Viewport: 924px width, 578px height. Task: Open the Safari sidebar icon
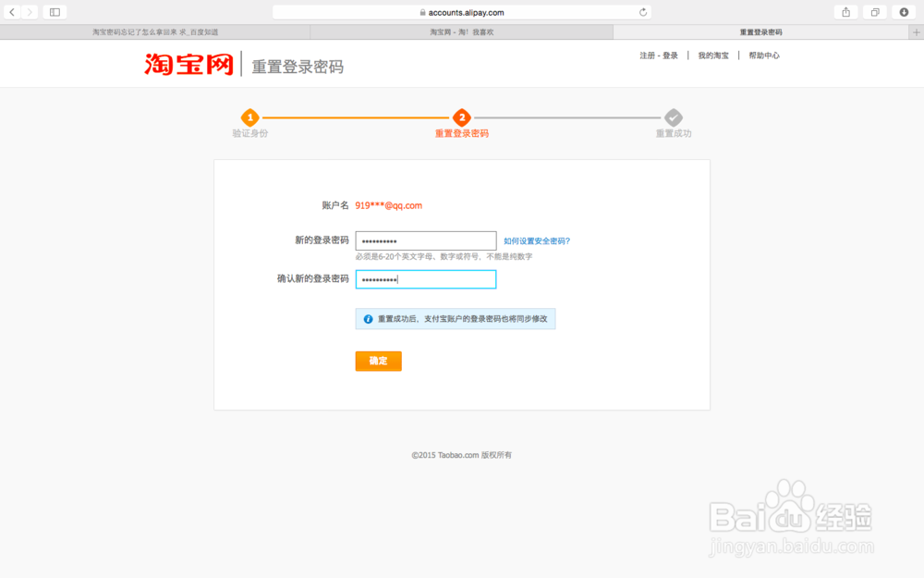coord(54,11)
